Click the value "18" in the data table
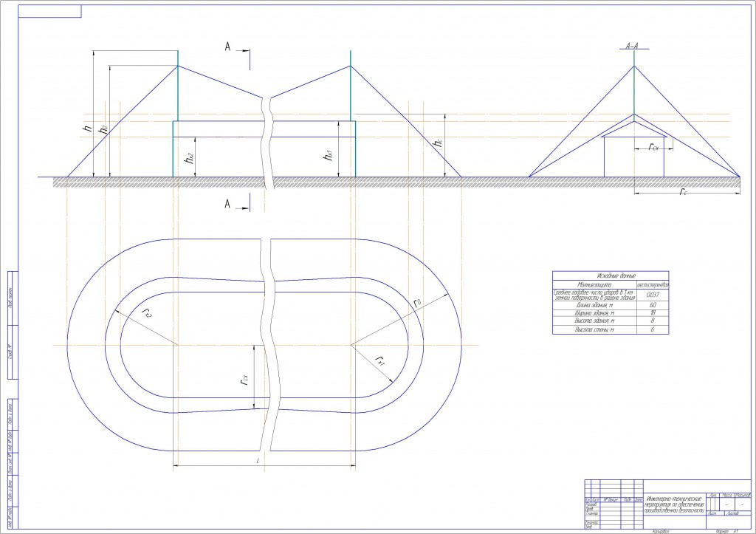Image resolution: width=756 pixels, height=534 pixels. click(653, 313)
